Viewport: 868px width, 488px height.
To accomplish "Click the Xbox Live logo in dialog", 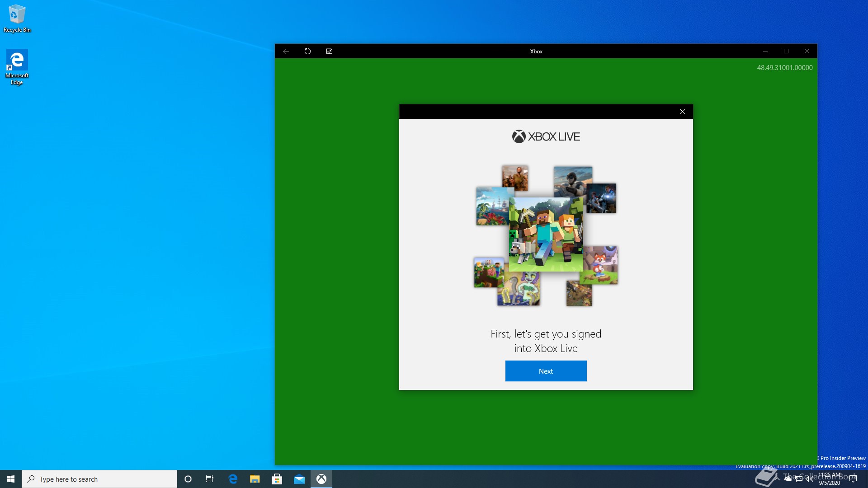I will [546, 136].
